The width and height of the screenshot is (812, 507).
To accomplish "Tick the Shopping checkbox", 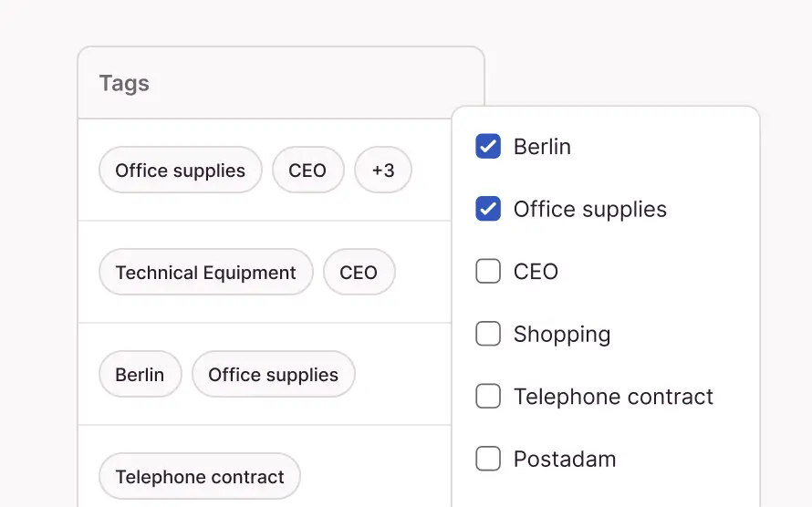I will point(488,334).
